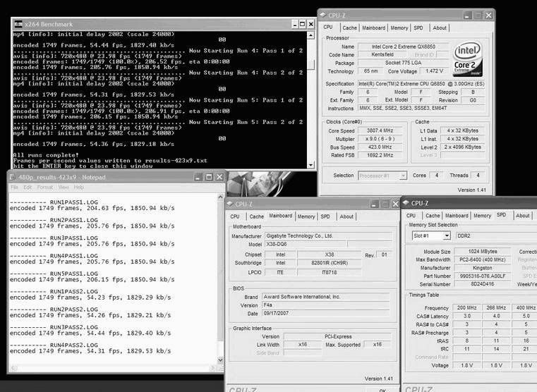
Task: Select CPU tab in SPD CPU-Z window
Action: [x=411, y=216]
